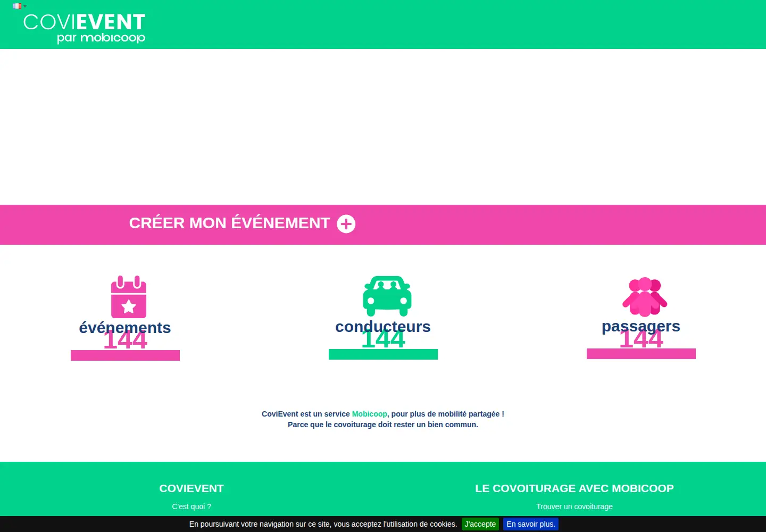The width and height of the screenshot is (766, 532).
Task: Click Le covoiturage avec Mobicoop footer heading
Action: [574, 488]
